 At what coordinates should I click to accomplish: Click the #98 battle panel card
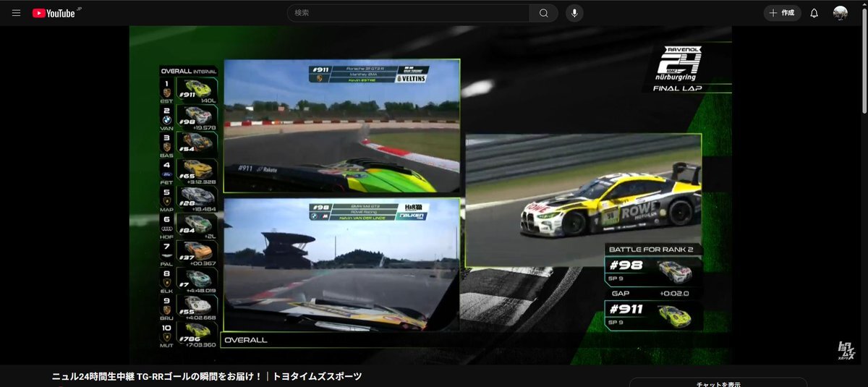pos(653,271)
